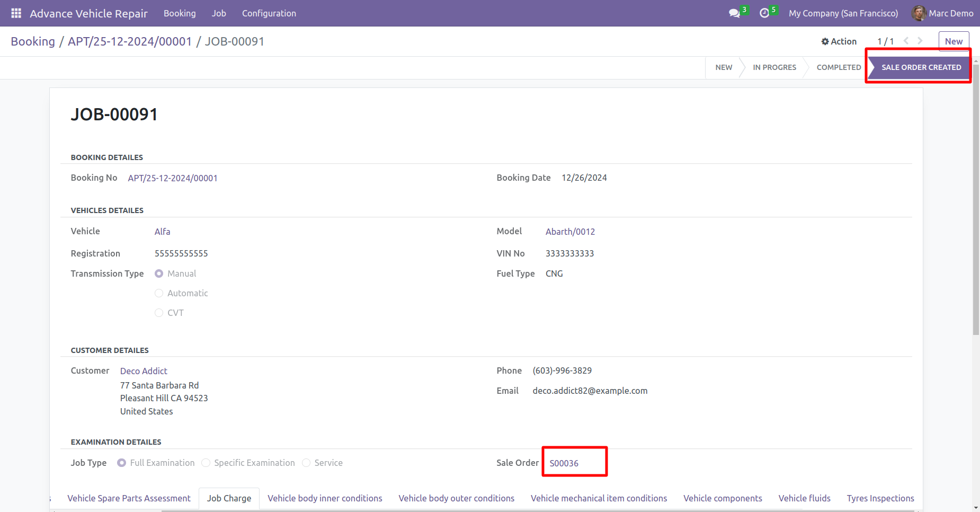Open the messages conversation icon
Viewport: 980px width, 512px height.
pos(734,13)
